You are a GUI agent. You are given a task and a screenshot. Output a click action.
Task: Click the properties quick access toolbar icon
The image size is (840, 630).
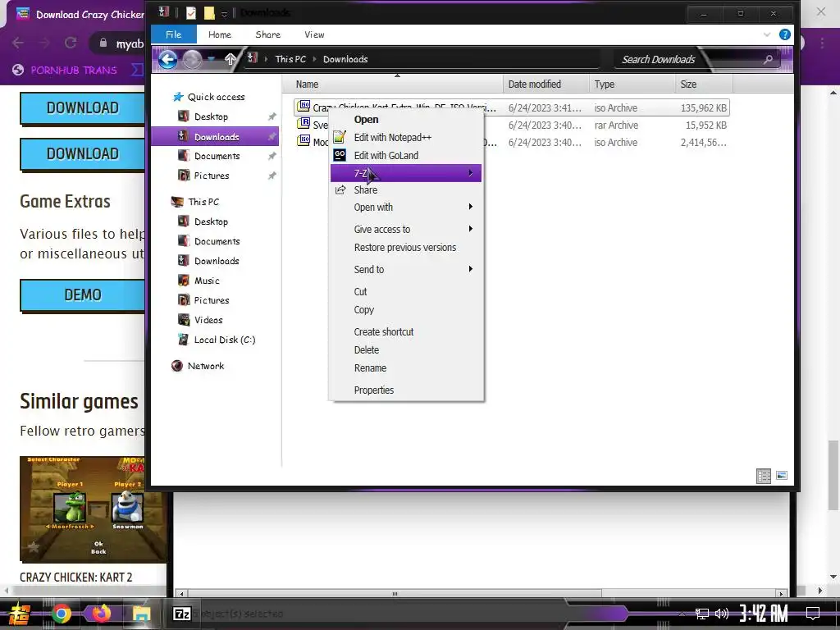point(190,13)
